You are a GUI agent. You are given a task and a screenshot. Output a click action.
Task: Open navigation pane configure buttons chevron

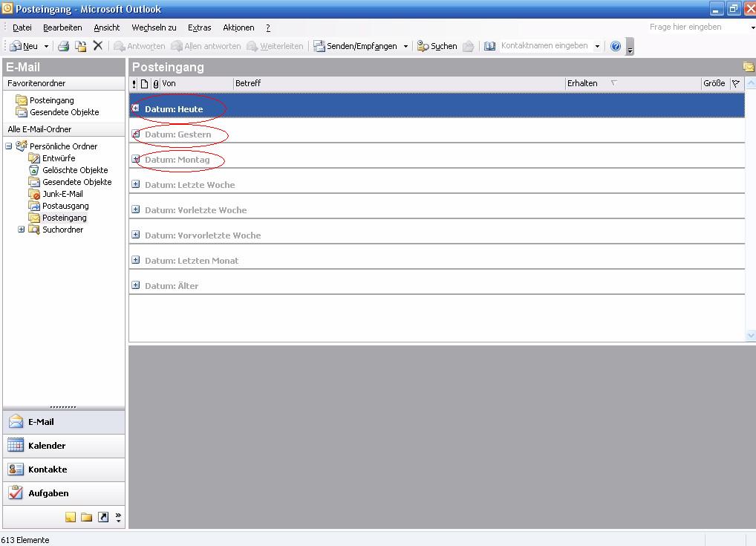pos(119,517)
